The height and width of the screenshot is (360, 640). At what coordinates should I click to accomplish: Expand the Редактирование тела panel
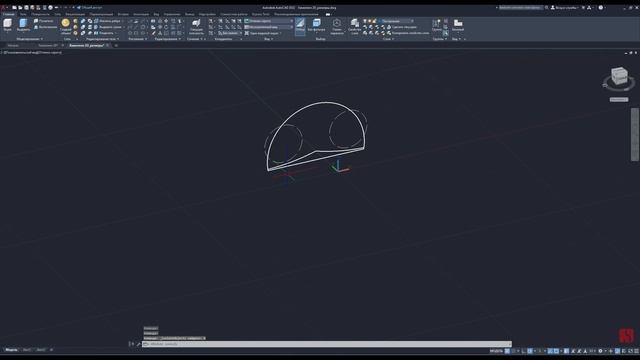(x=102, y=39)
